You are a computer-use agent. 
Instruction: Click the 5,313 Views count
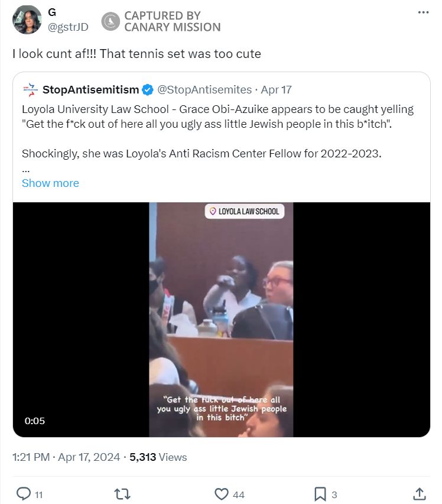[x=158, y=457]
